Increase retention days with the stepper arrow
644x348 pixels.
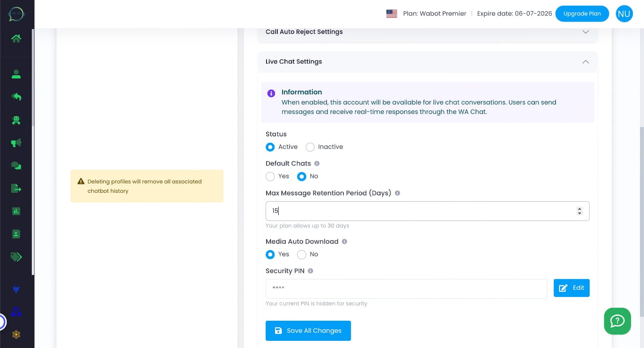[x=580, y=208]
